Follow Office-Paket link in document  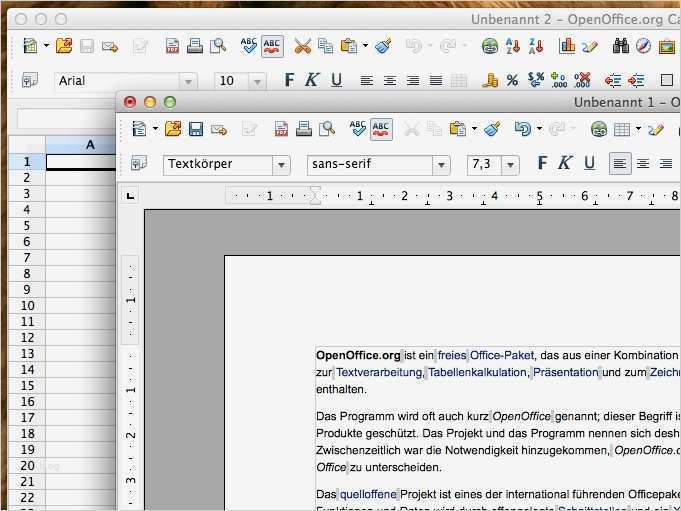pos(502,356)
